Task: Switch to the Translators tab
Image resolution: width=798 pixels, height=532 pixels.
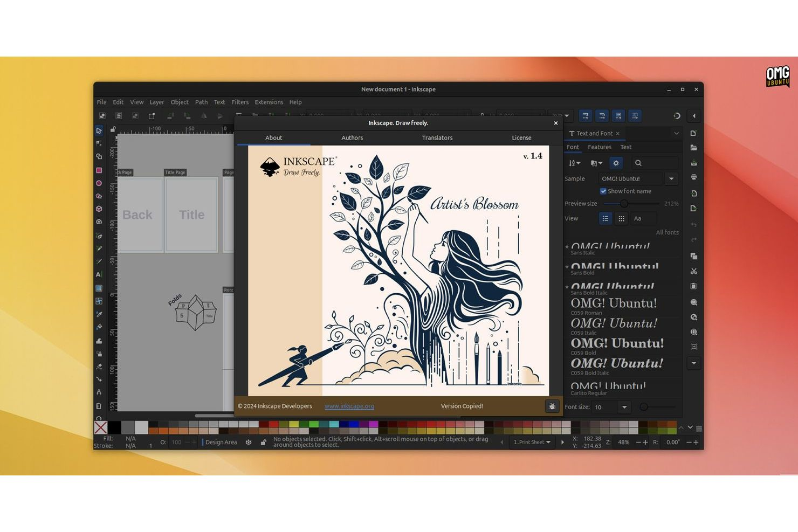Action: (x=437, y=138)
